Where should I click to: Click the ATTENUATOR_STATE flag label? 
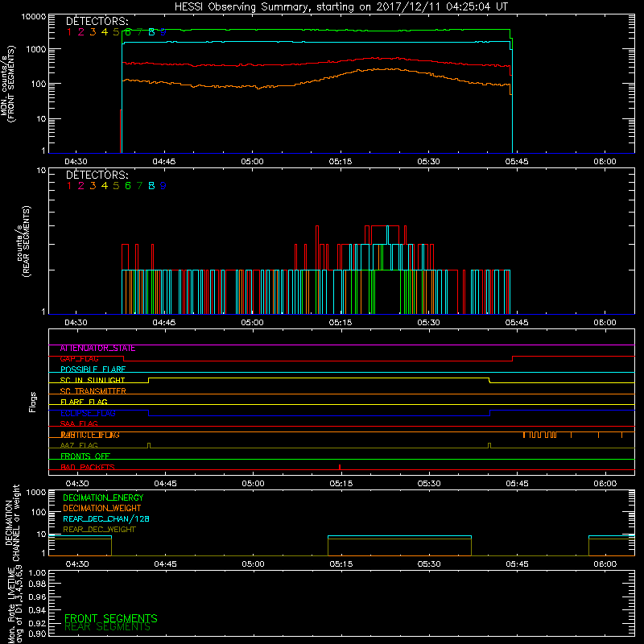pos(97,349)
